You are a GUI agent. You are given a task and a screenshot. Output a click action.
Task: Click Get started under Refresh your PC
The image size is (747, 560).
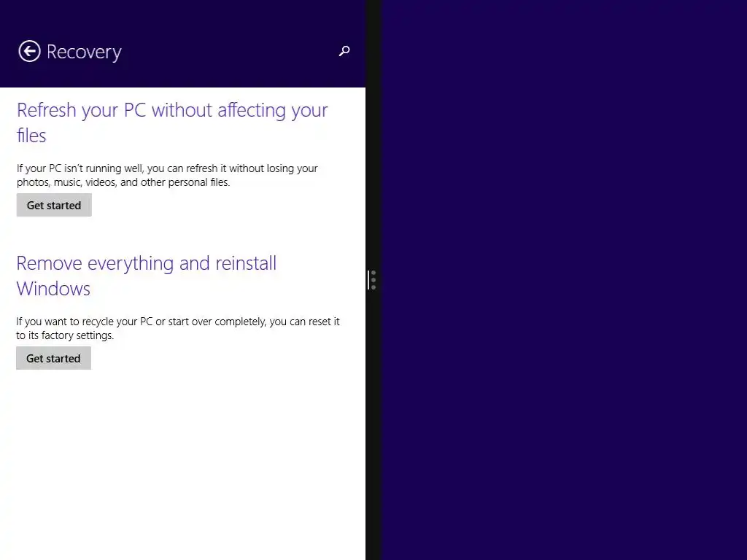coord(54,205)
